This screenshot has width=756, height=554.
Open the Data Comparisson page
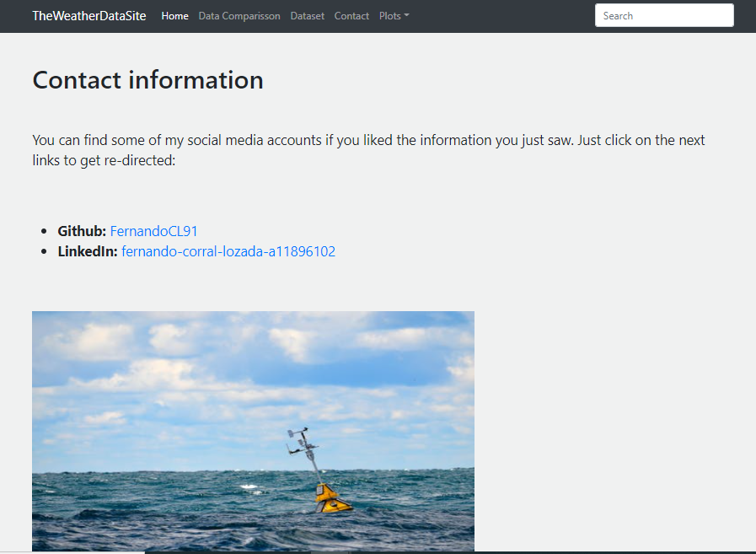(x=239, y=15)
